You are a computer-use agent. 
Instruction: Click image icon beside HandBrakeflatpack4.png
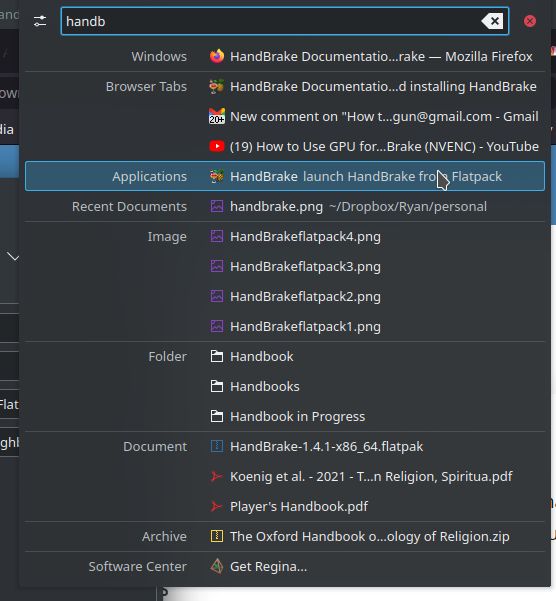click(x=217, y=236)
